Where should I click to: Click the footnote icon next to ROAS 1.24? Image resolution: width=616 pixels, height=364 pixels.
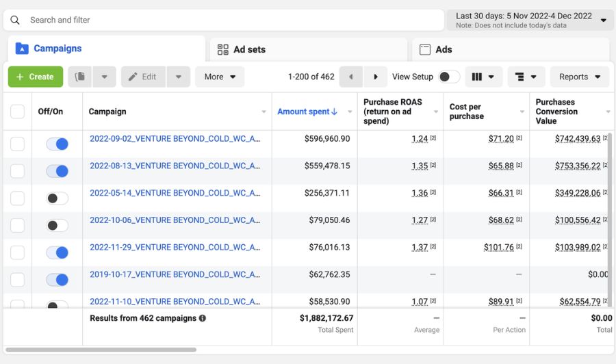point(433,138)
